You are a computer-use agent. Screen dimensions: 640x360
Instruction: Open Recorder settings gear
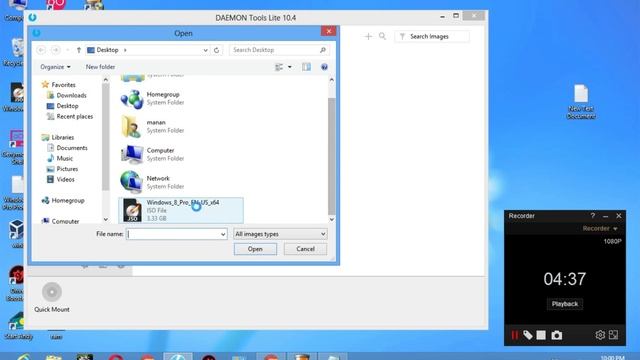pos(600,335)
